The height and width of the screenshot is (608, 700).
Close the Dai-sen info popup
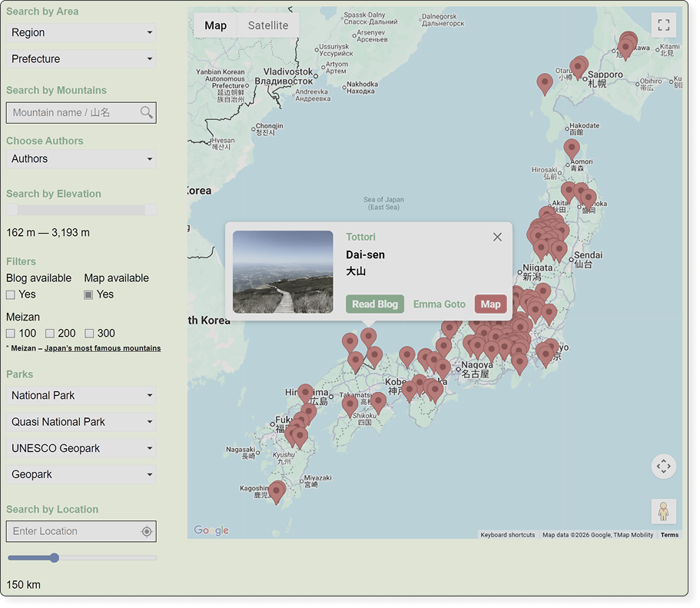click(x=497, y=237)
